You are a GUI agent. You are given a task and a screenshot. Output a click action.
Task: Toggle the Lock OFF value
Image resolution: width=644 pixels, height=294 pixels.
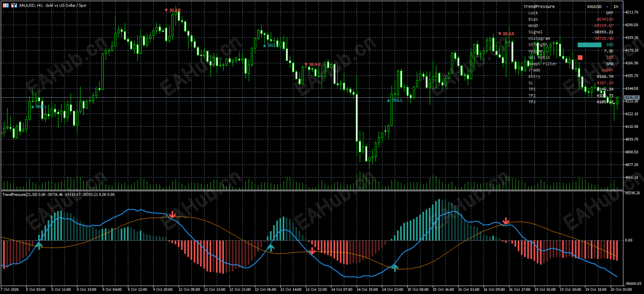tap(610, 13)
